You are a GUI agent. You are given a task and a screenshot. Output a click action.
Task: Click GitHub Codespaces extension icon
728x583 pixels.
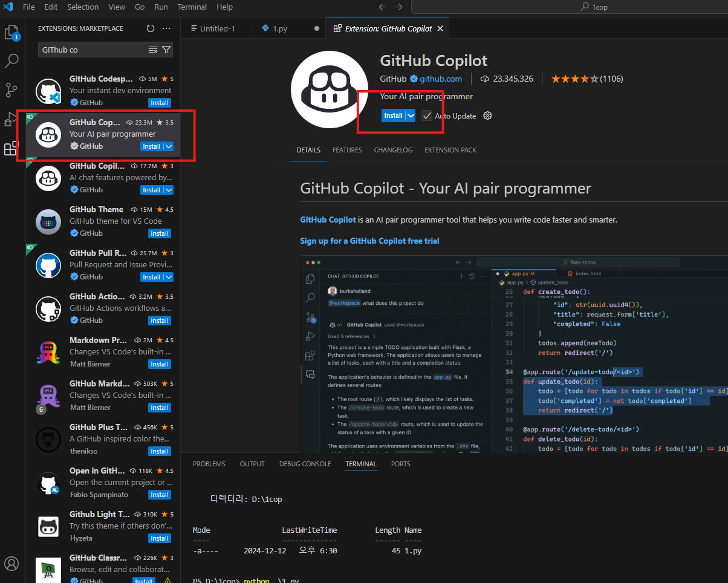point(48,91)
